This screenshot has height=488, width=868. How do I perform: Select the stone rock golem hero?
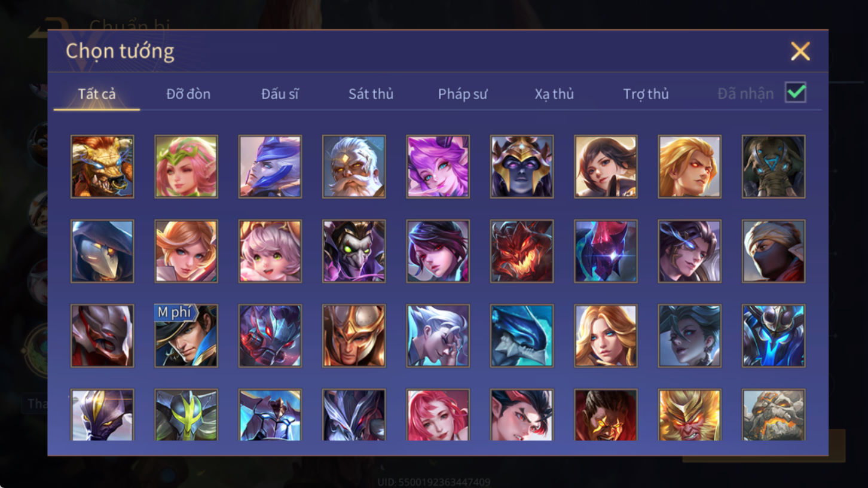pyautogui.click(x=774, y=415)
